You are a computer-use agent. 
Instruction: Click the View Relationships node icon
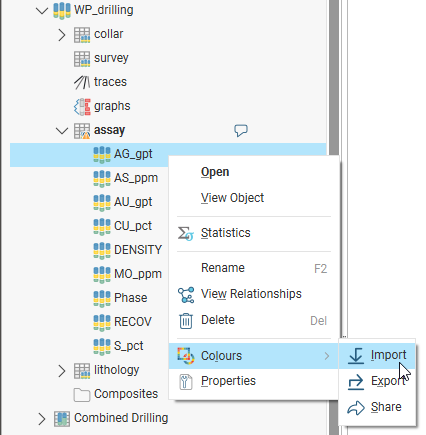(186, 295)
